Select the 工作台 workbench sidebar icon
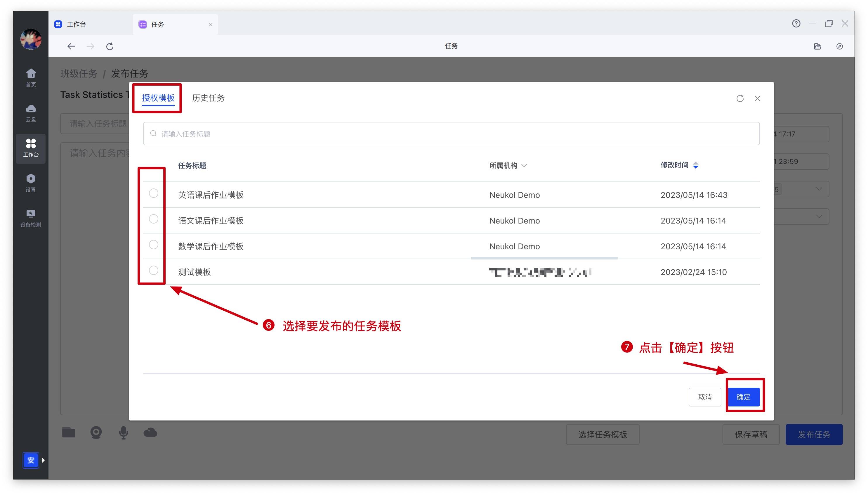Screen dimensions: 868x495 point(31,148)
